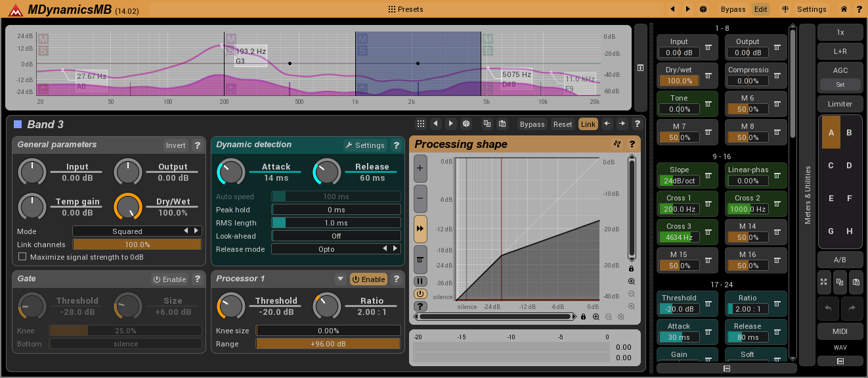Toggle power button in Processing shape
868x378 pixels.
tap(420, 294)
